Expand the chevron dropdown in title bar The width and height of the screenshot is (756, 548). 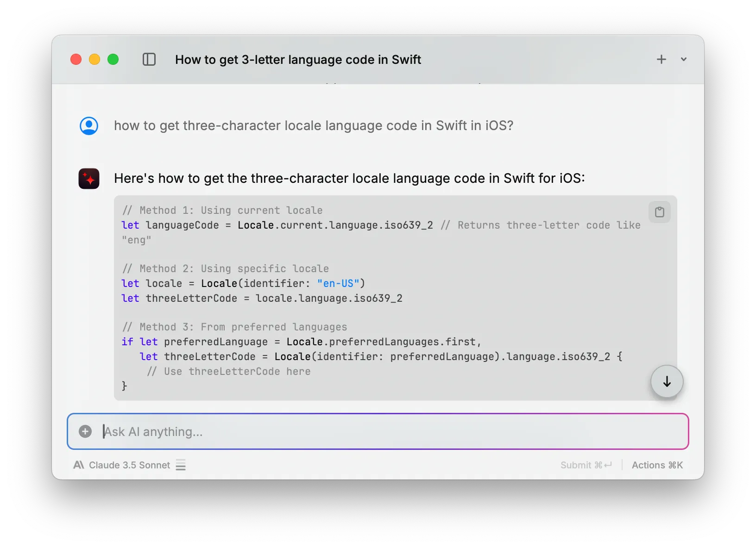point(683,59)
